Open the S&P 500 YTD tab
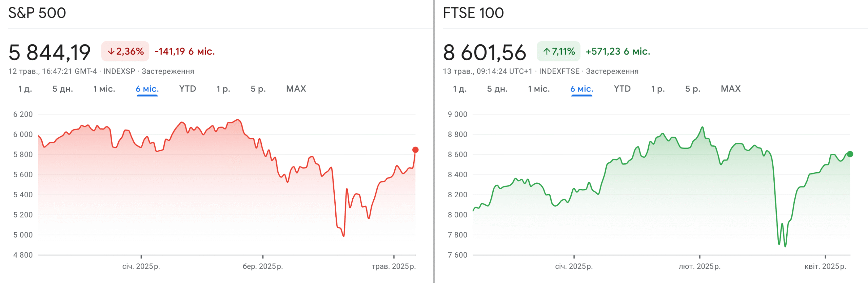 [x=188, y=89]
